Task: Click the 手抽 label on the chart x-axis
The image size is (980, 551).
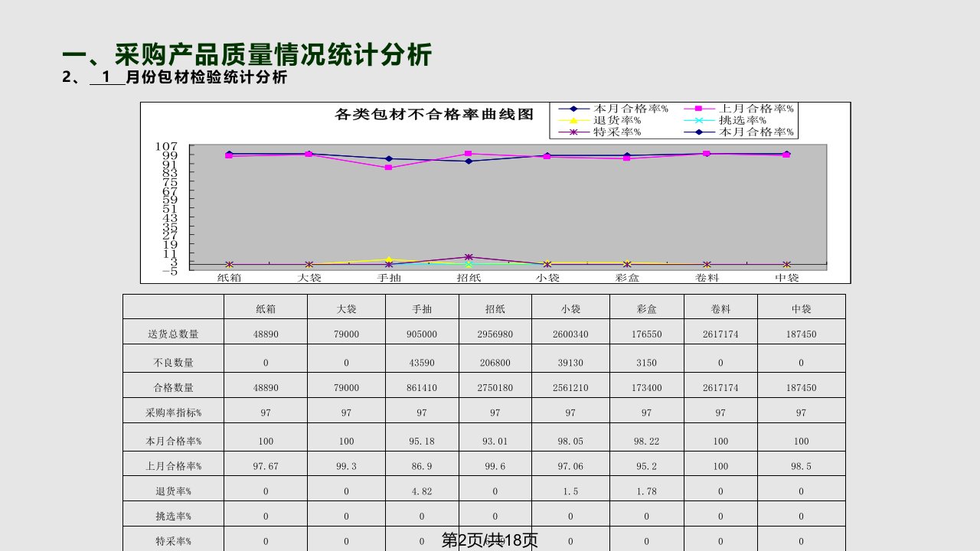Action: click(x=389, y=277)
